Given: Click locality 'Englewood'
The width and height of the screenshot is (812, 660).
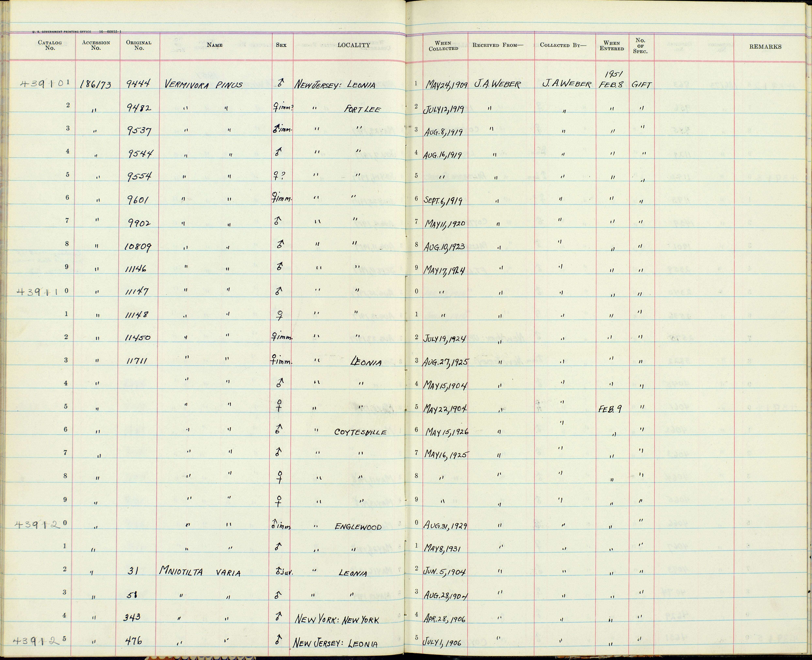Looking at the screenshot, I should (358, 527).
